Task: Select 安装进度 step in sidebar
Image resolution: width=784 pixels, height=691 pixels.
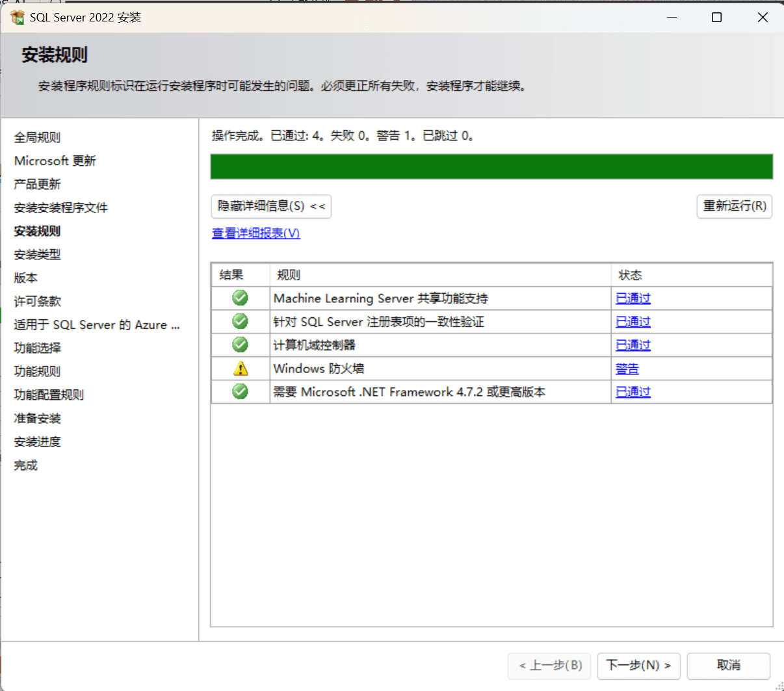Action: point(37,441)
